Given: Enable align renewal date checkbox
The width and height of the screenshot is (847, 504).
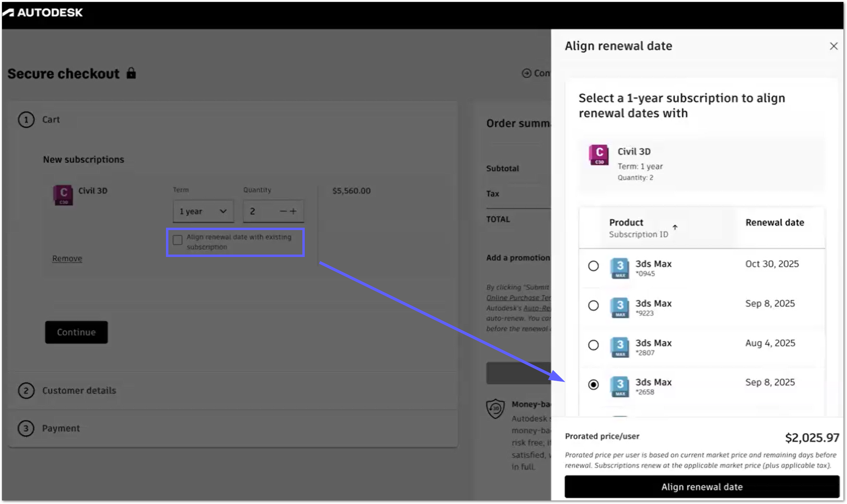Looking at the screenshot, I should pyautogui.click(x=177, y=240).
